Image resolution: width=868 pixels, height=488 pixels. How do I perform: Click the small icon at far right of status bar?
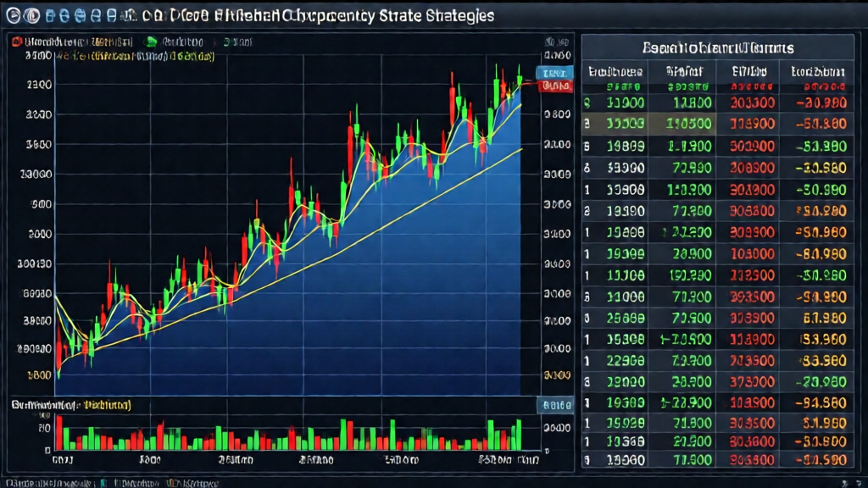click(x=858, y=480)
